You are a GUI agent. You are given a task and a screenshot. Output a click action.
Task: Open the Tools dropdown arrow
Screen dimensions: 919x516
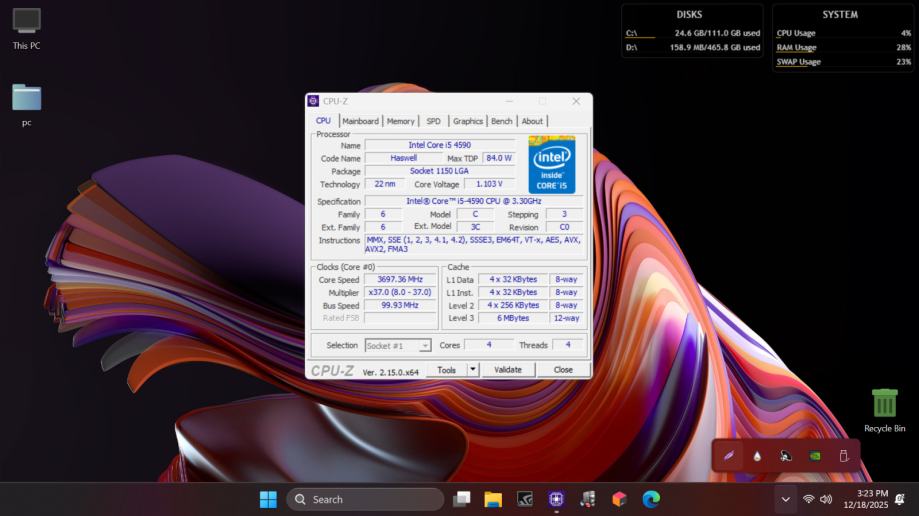(473, 369)
